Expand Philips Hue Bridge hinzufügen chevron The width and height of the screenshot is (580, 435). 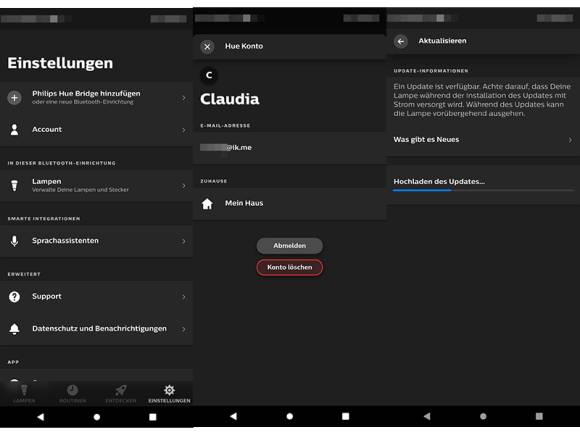click(184, 98)
